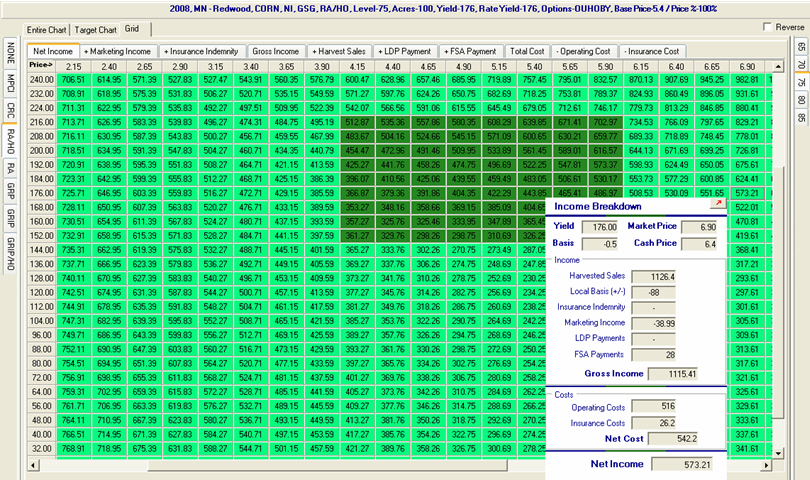Click the Net Income value 573.21
The image size is (810, 480).
682,464
